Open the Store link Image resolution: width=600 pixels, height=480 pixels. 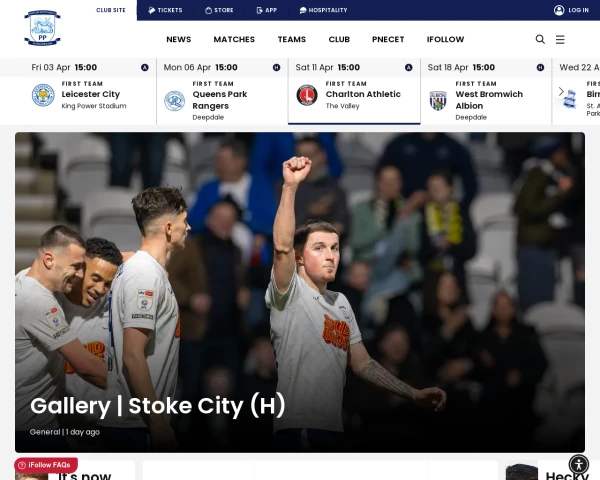click(219, 10)
